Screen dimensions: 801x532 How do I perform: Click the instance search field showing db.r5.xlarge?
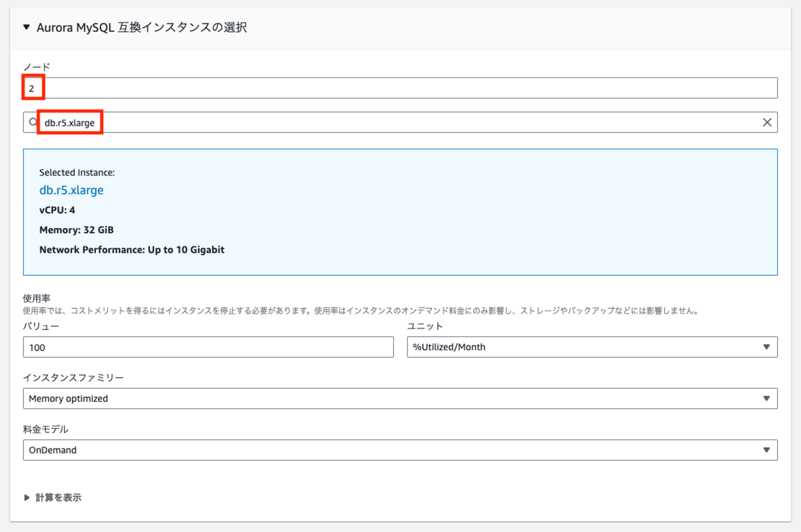pos(400,122)
